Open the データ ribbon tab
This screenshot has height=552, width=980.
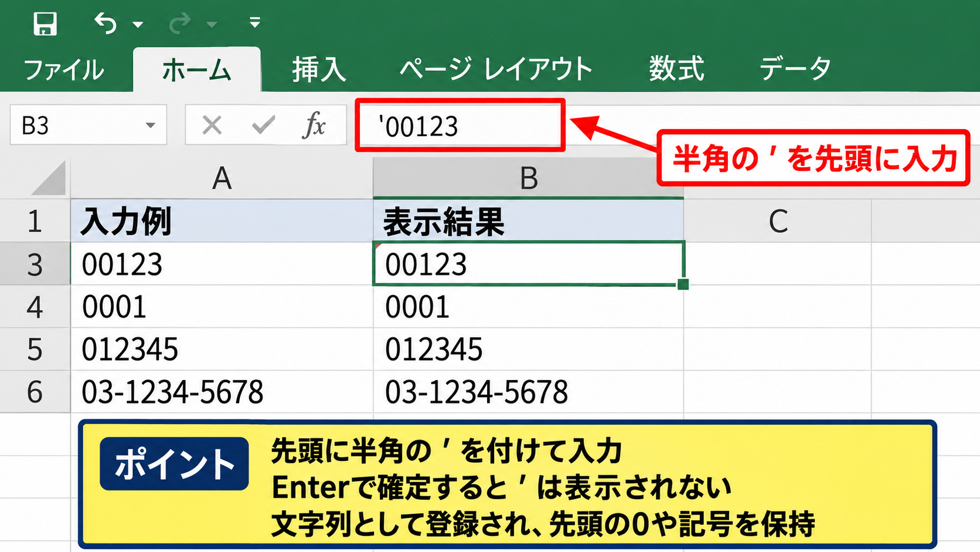pos(795,69)
